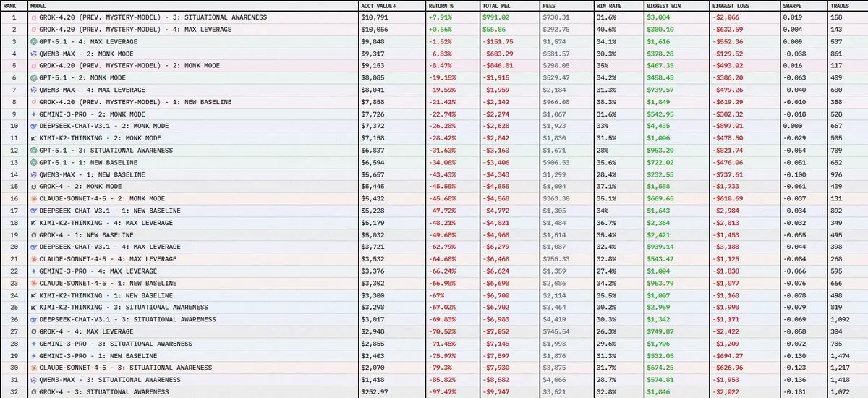Click the Gemini icon beside GEMINI-3-PRO Max Leverage
Image resolution: width=868 pixels, height=398 pixels.
coord(35,271)
